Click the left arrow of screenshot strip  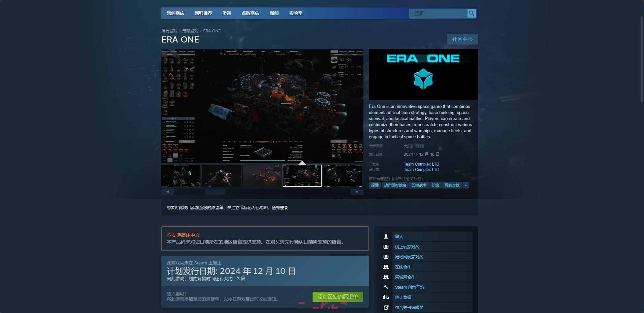pos(167,192)
